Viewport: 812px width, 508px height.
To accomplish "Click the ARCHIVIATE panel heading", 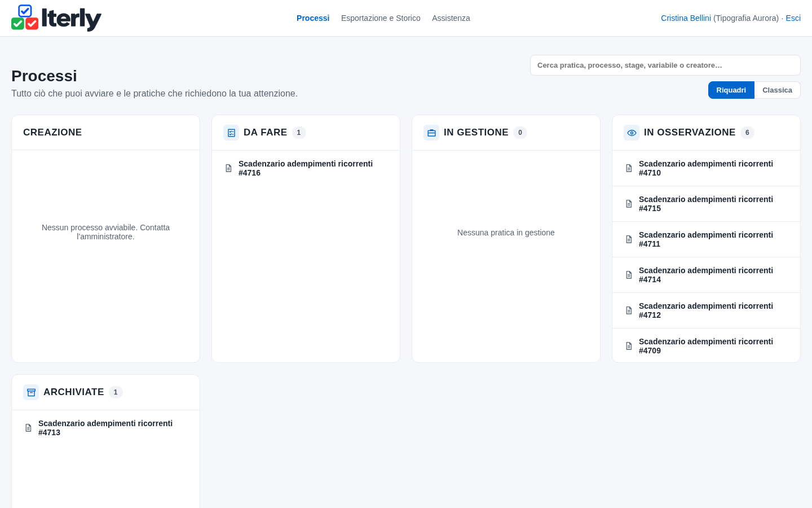I will point(74,392).
